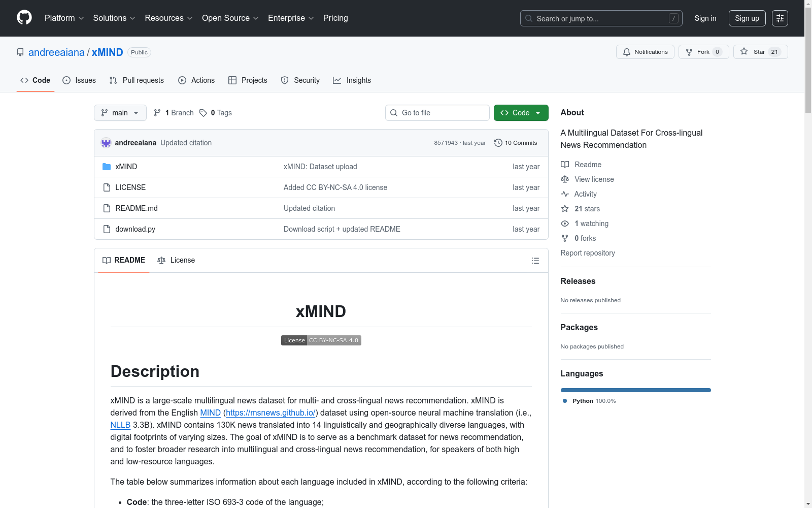Open the msnews.github.io URL link
812x508 pixels.
point(271,413)
